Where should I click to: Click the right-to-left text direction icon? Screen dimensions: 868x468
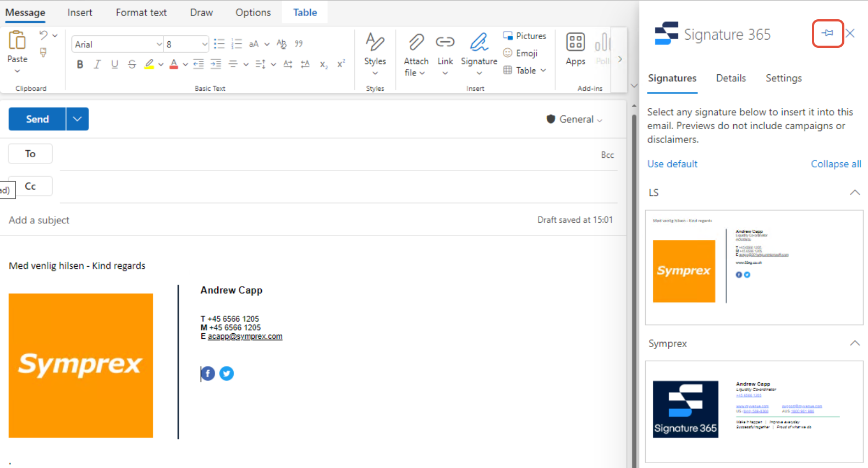[305, 64]
